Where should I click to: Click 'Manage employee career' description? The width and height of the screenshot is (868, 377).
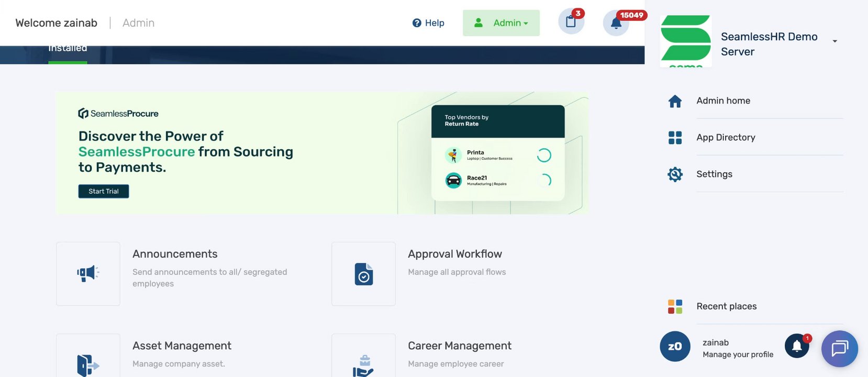455,364
